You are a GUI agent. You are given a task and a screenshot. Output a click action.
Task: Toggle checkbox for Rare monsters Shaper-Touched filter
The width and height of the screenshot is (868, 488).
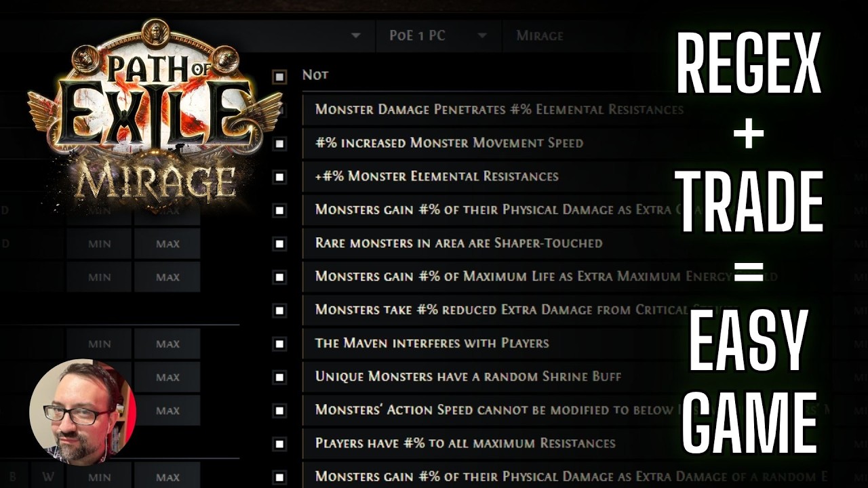click(279, 243)
